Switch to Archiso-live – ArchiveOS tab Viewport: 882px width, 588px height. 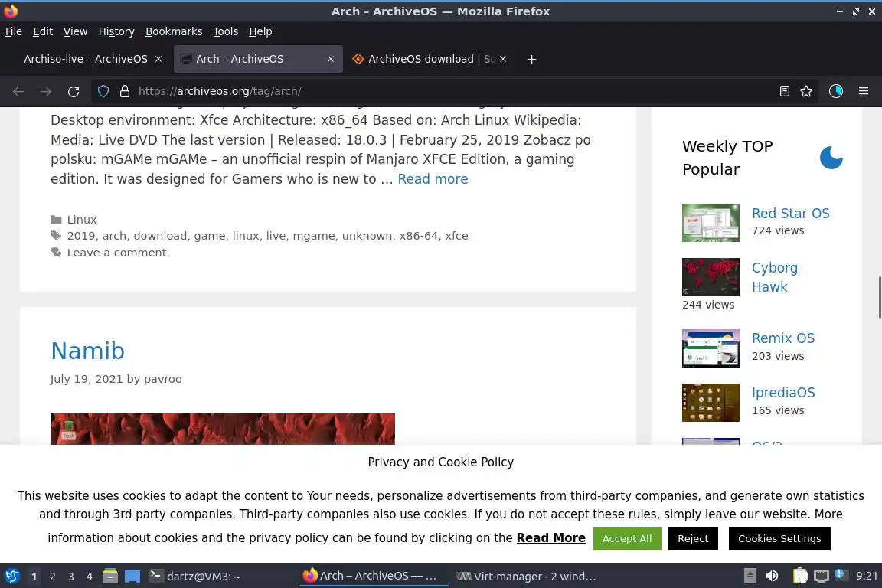(86, 59)
